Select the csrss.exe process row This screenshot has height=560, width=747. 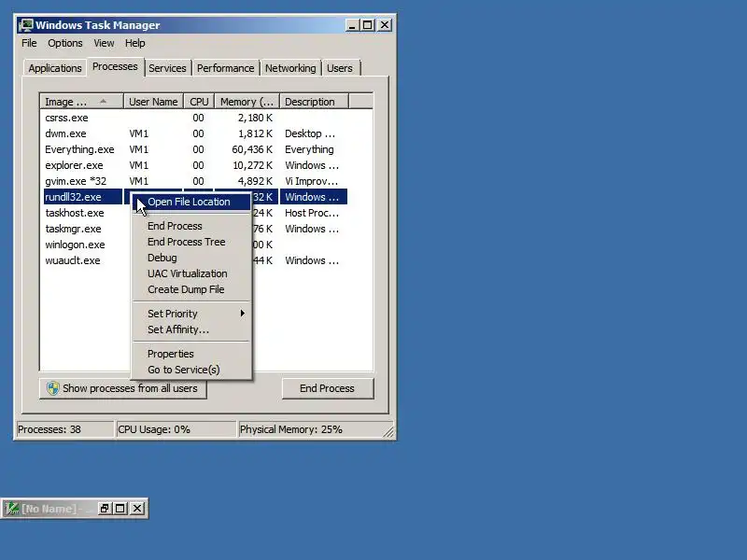[195, 118]
